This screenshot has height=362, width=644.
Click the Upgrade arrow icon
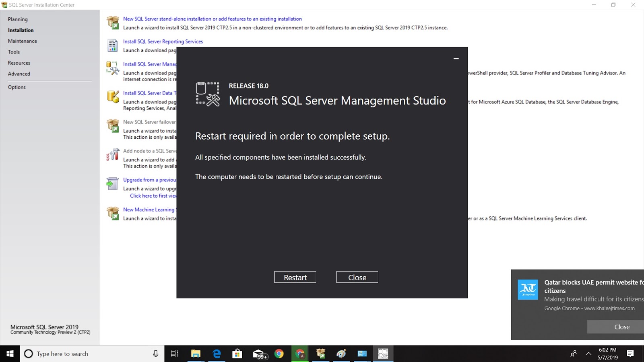coord(112,183)
